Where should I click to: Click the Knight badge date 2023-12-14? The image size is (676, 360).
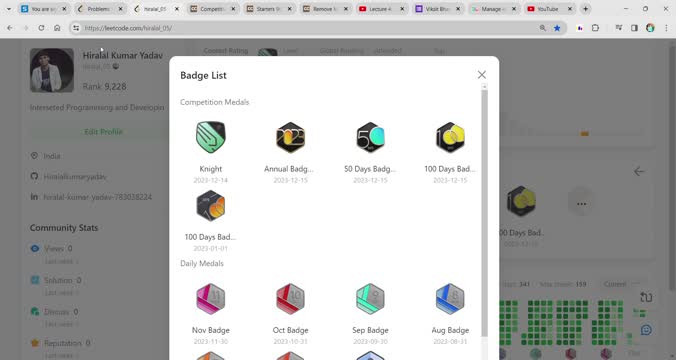coord(210,180)
